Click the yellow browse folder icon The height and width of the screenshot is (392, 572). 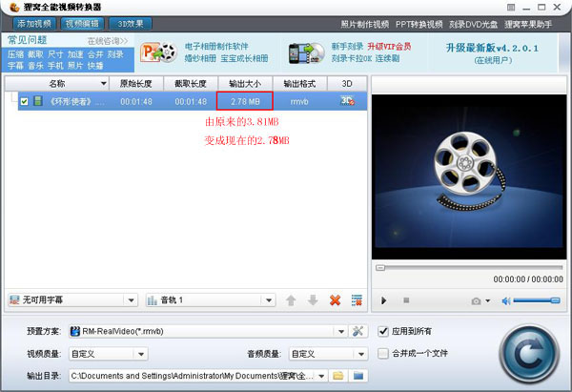tap(338, 376)
